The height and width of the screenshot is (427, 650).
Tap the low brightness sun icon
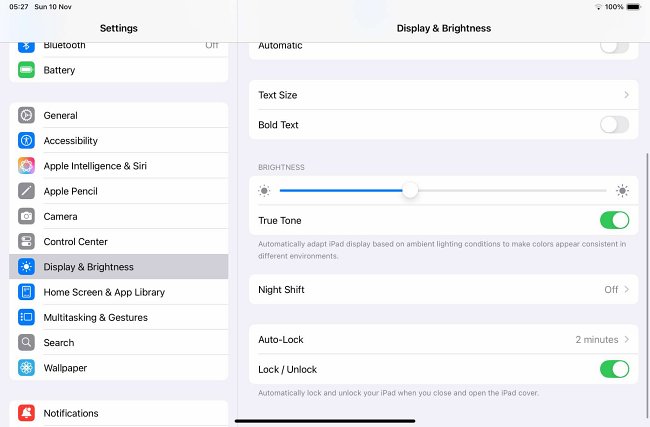[264, 191]
